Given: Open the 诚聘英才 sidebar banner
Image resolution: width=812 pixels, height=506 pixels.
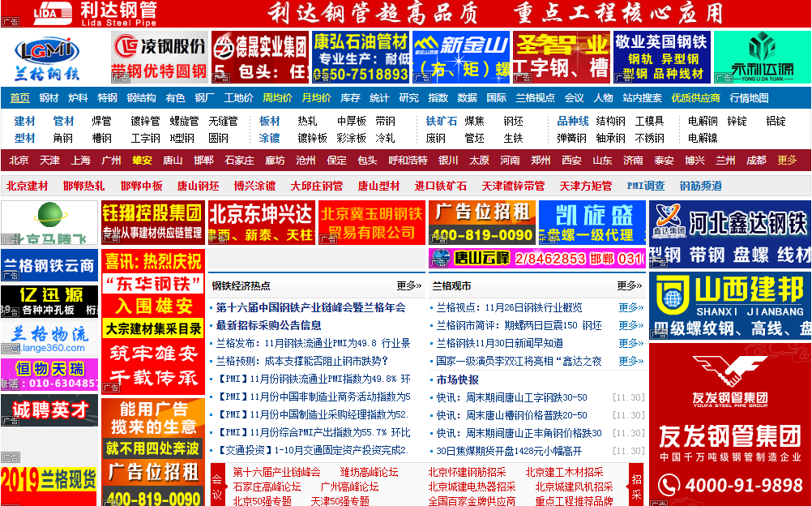Looking at the screenshot, I should [x=49, y=410].
